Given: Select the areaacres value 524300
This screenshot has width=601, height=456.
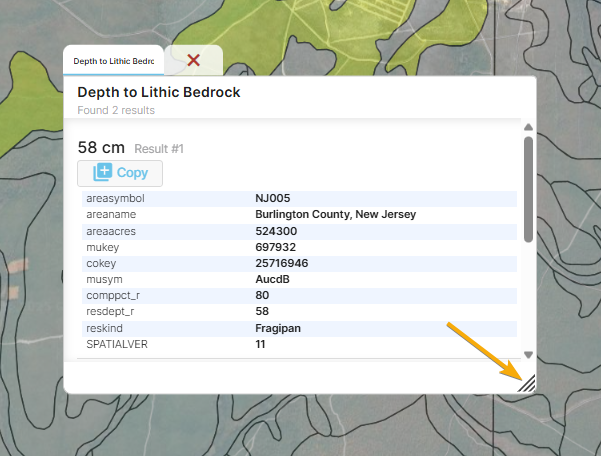Looking at the screenshot, I should [276, 231].
